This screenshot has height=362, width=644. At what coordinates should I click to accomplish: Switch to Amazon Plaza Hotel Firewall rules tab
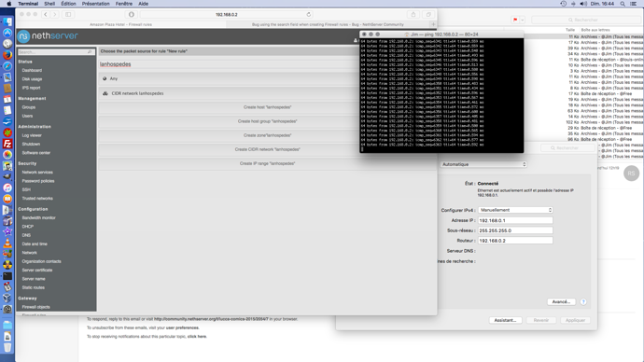tap(120, 24)
